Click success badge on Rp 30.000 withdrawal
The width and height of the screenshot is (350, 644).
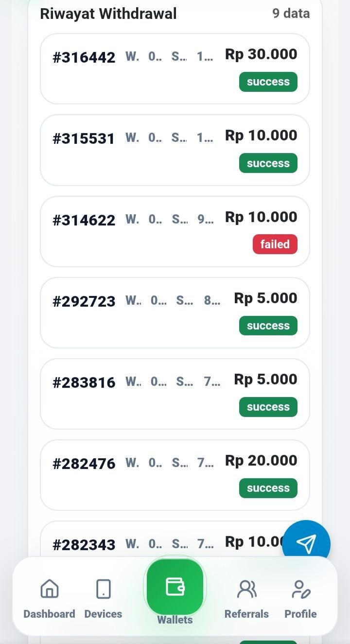click(x=268, y=82)
